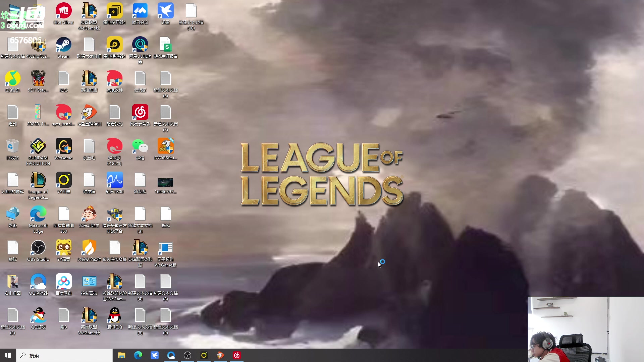Click the 5211Setu... installer icon
Viewport: 644px width, 362px height.
38,82
